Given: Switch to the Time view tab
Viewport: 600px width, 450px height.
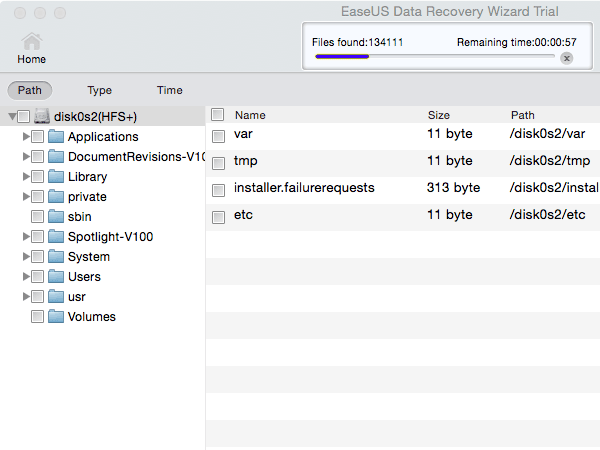Looking at the screenshot, I should 170,90.
